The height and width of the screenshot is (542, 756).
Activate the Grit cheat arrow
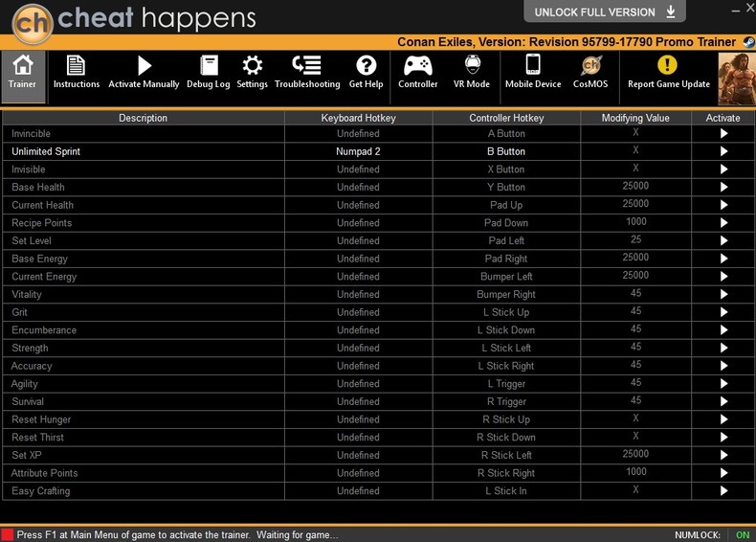pyautogui.click(x=723, y=312)
